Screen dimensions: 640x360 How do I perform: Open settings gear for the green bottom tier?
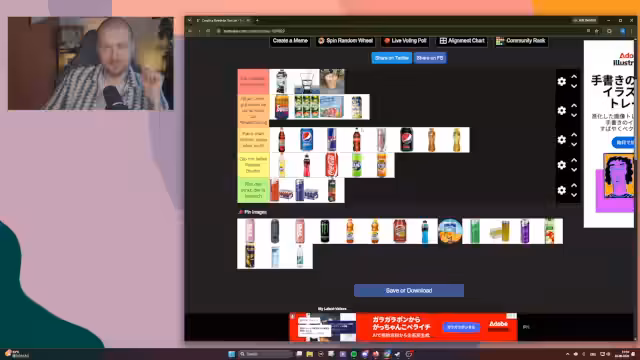tap(562, 190)
